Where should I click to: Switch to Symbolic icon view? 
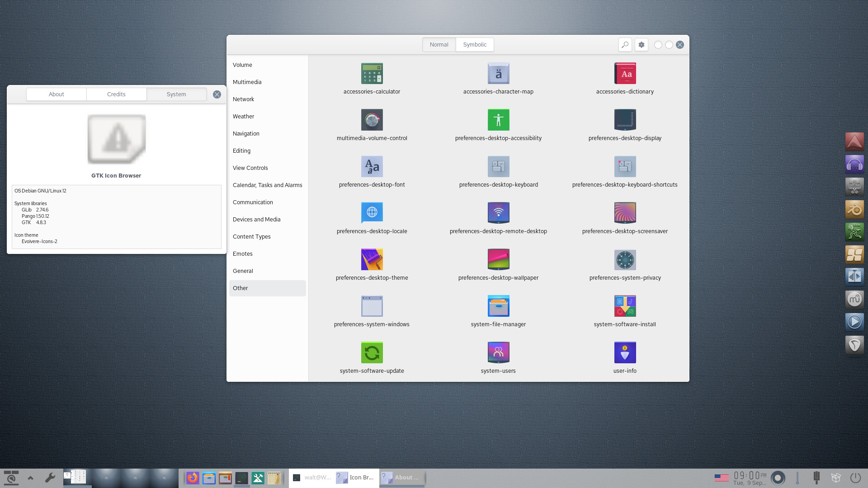pos(475,45)
